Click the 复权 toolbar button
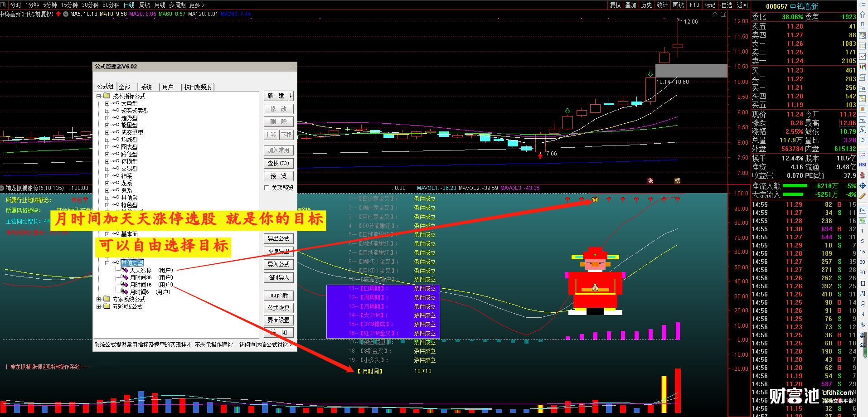The width and height of the screenshot is (868, 417). tap(615, 5)
